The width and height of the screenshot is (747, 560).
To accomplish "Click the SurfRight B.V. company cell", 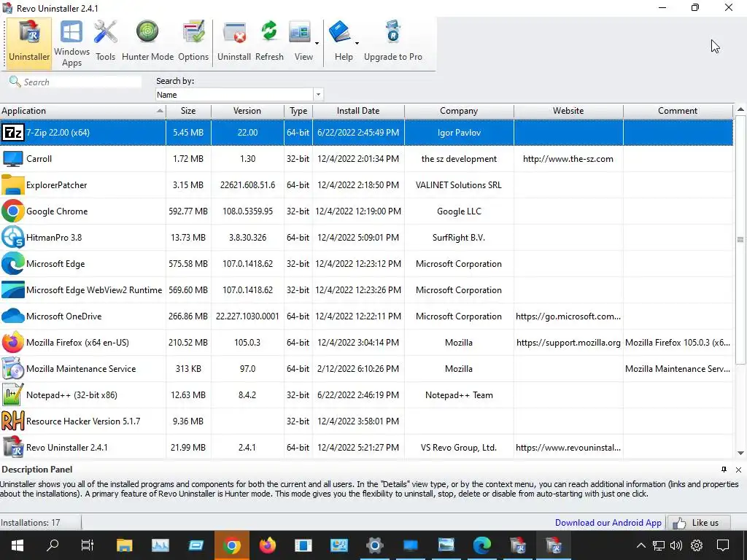I will point(459,238).
